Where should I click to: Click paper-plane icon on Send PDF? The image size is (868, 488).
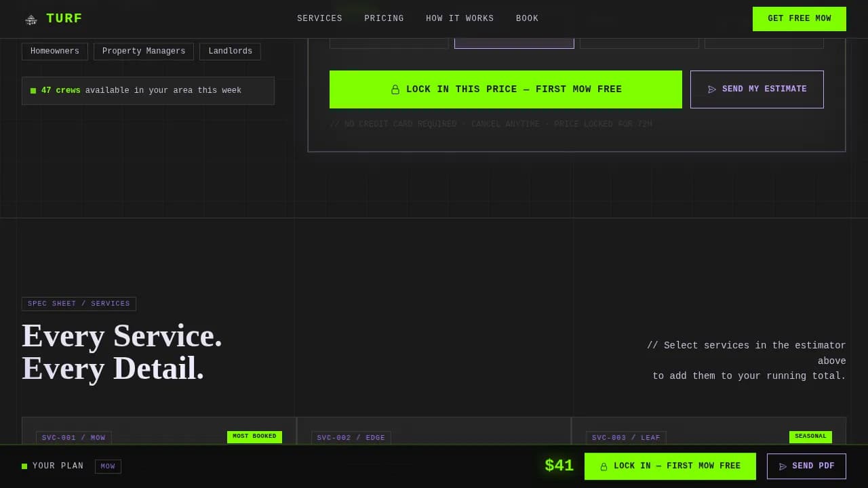coord(783,466)
